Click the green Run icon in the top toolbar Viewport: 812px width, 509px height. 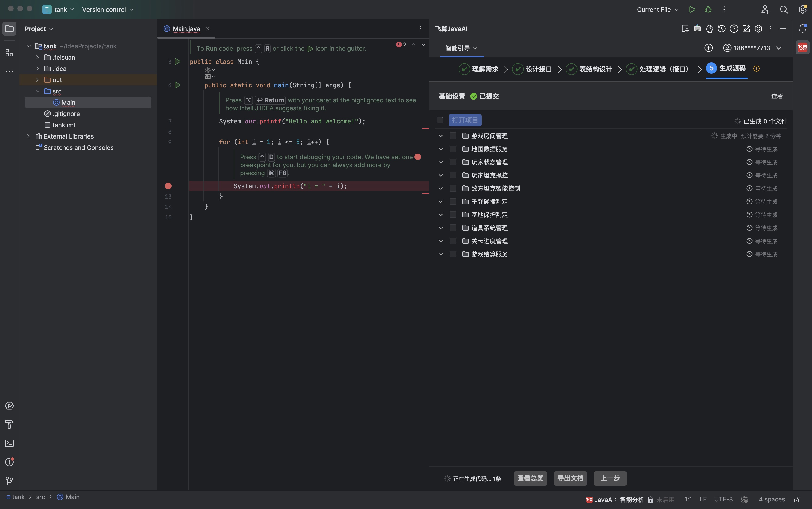(692, 9)
